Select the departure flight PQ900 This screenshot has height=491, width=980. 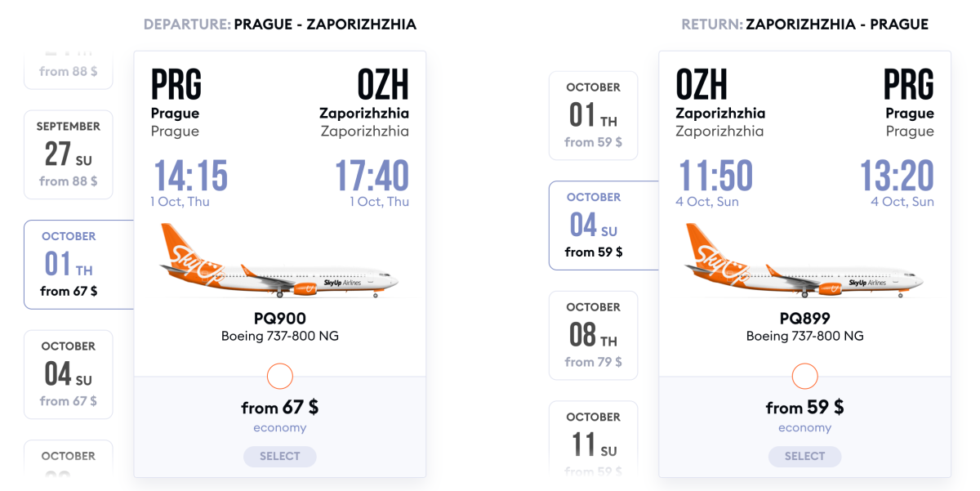(279, 457)
